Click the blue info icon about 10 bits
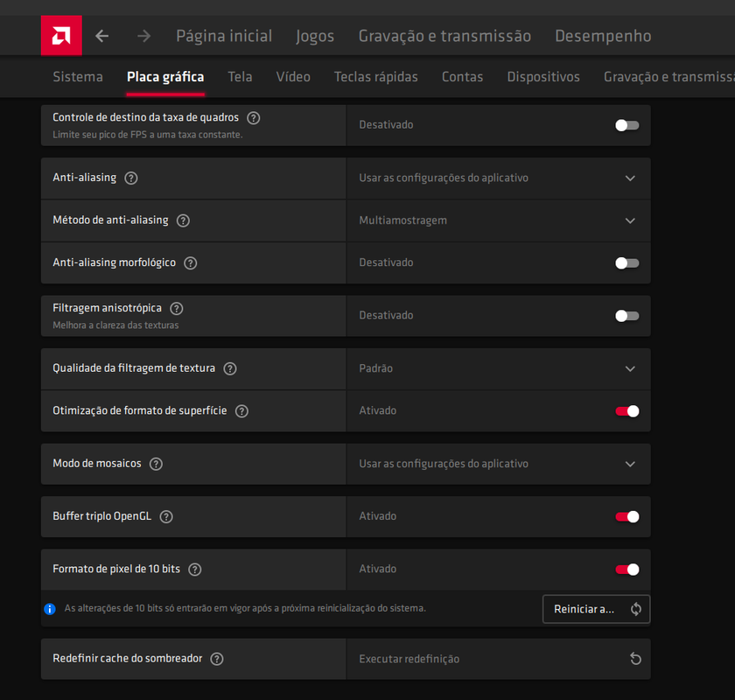The image size is (735, 700). [x=50, y=609]
